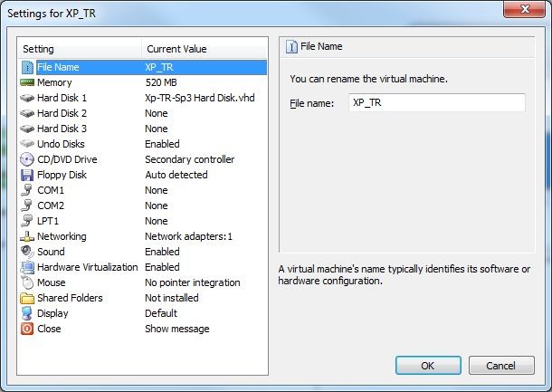Choose the COM1 port setting
The image size is (552, 392).
tap(51, 190)
